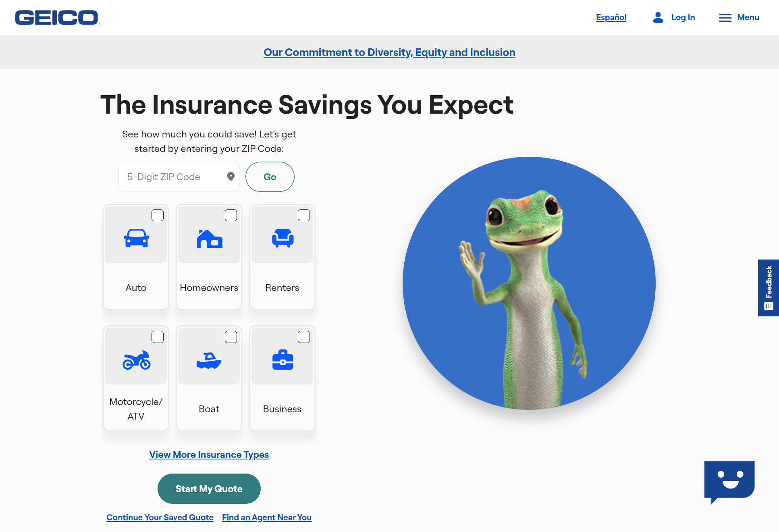779x532 pixels.
Task: Expand the Menu navigation drawer
Action: [739, 17]
